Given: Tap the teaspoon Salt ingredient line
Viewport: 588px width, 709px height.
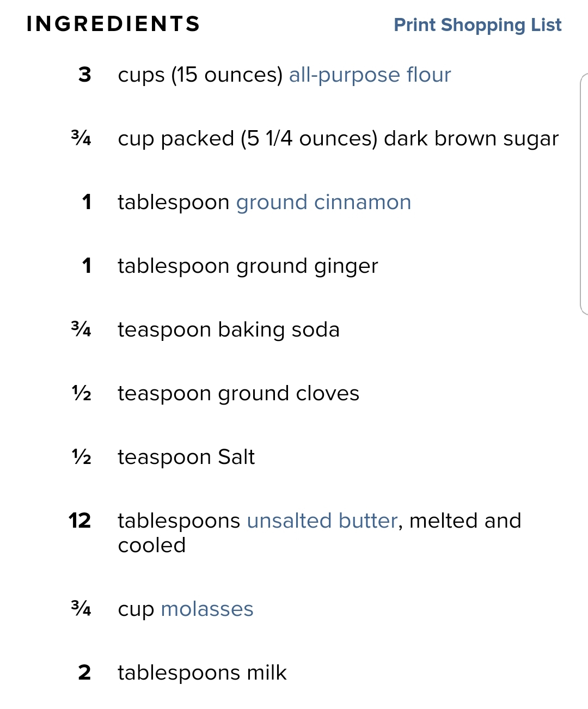Looking at the screenshot, I should click(x=186, y=457).
